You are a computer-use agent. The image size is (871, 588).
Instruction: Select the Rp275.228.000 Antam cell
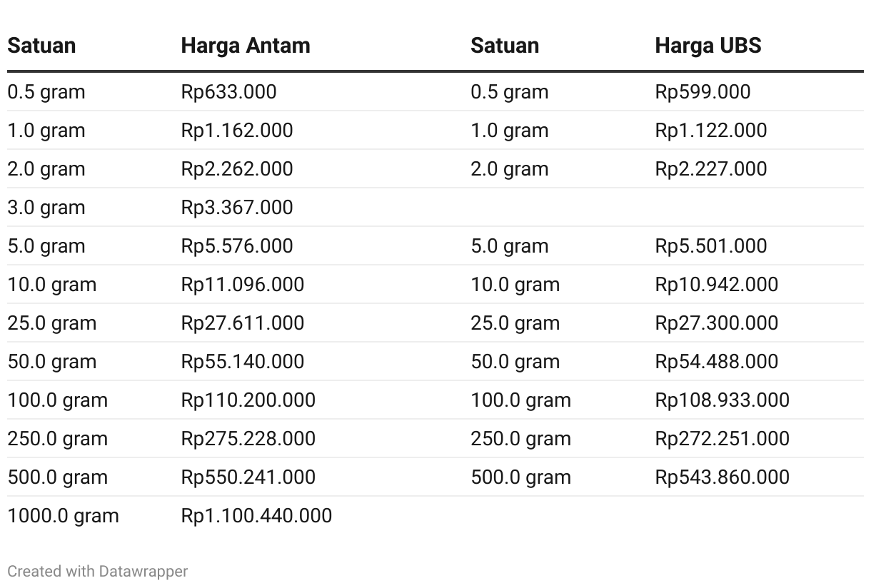(x=248, y=439)
